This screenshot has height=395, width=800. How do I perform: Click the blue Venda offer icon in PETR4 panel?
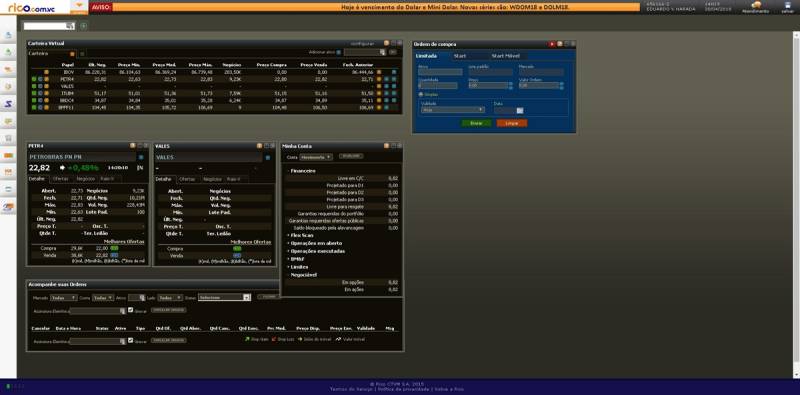(114, 255)
